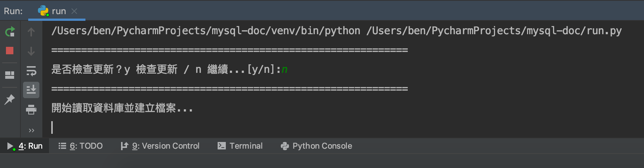Screen dimensions: 644x168
Task: Open the 4: Run tool window
Action: 25,146
